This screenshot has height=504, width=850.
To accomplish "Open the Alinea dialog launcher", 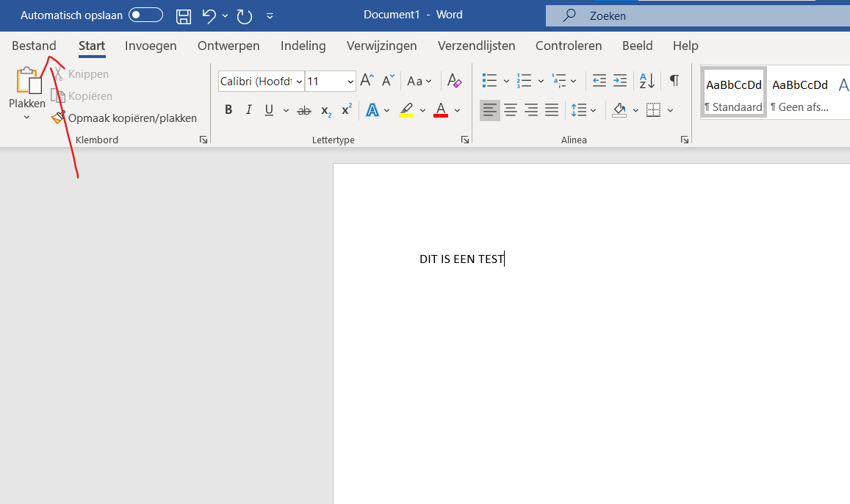I will point(685,140).
